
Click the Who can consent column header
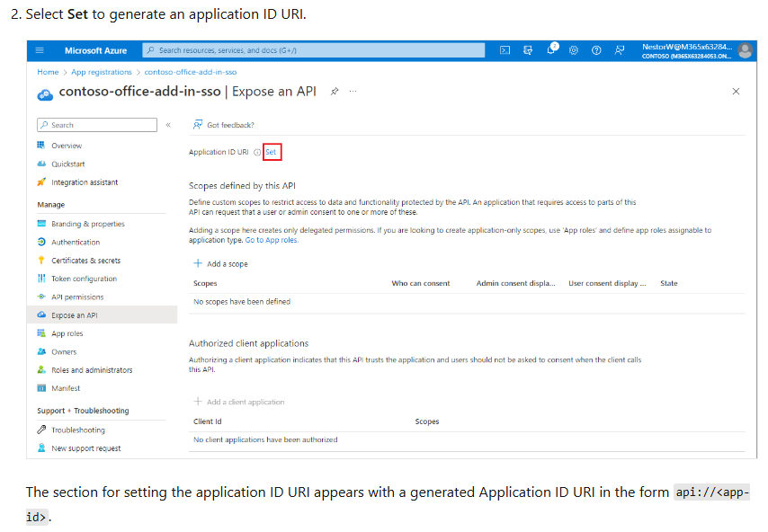click(421, 283)
